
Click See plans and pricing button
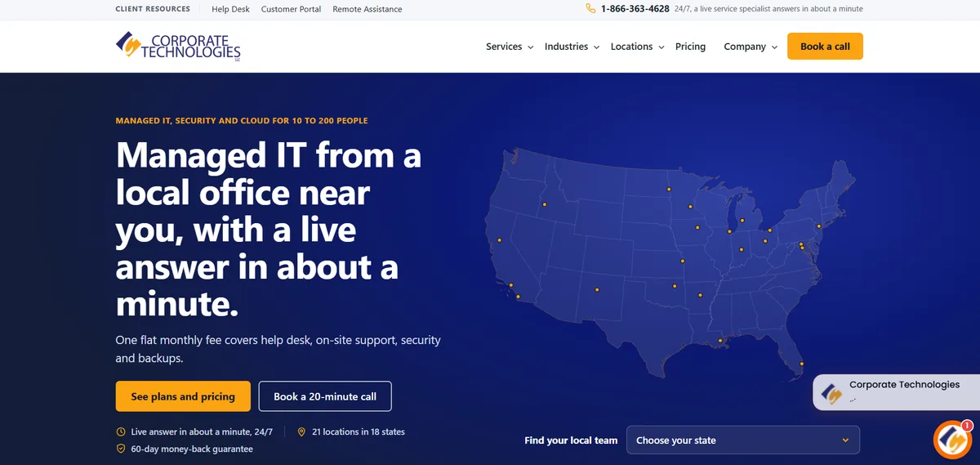[183, 396]
